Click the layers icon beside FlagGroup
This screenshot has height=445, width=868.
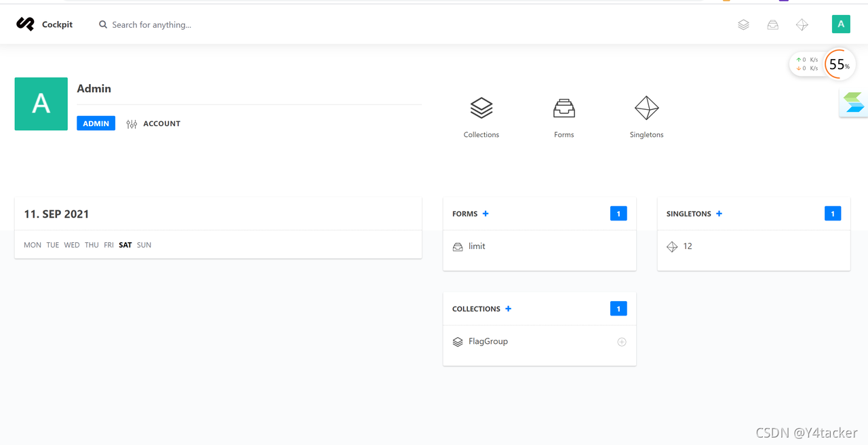tap(458, 342)
